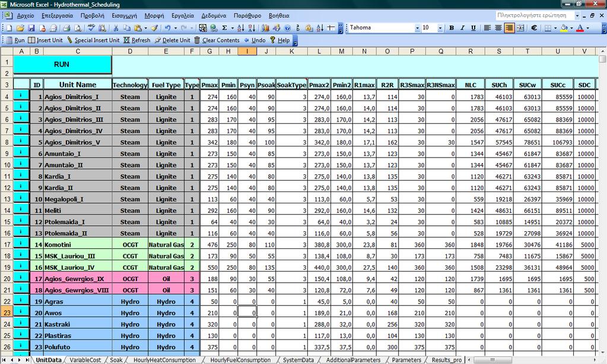
Task: Switch to the VariableCost sheet tab
Action: [x=85, y=360]
